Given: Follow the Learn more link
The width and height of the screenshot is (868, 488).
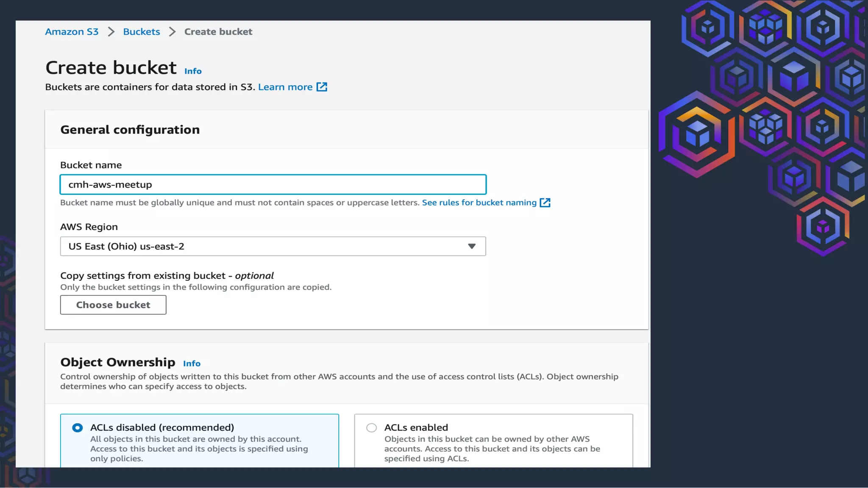Looking at the screenshot, I should [x=285, y=87].
